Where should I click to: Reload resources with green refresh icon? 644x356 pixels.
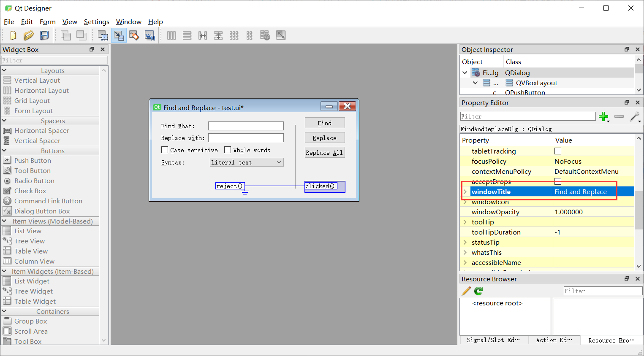point(478,291)
